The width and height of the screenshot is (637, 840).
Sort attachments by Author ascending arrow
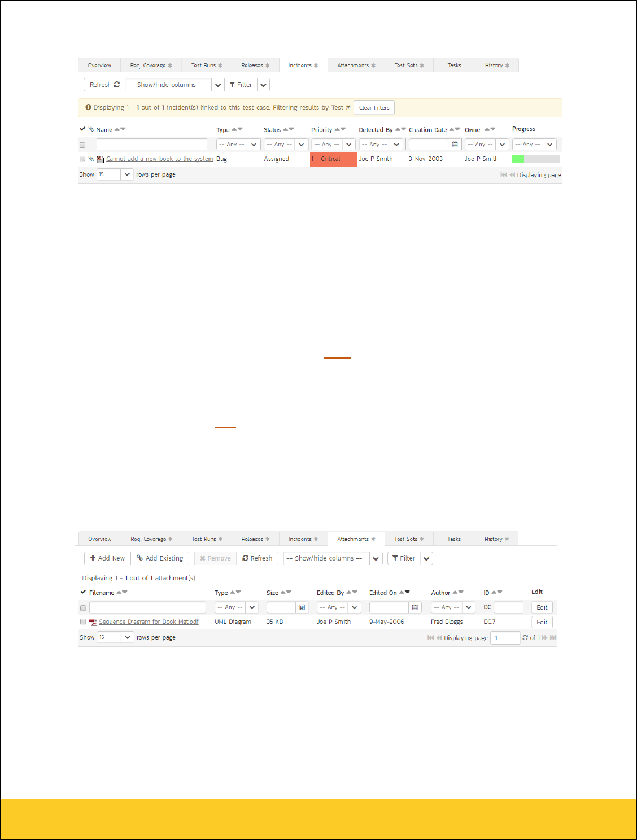point(455,592)
